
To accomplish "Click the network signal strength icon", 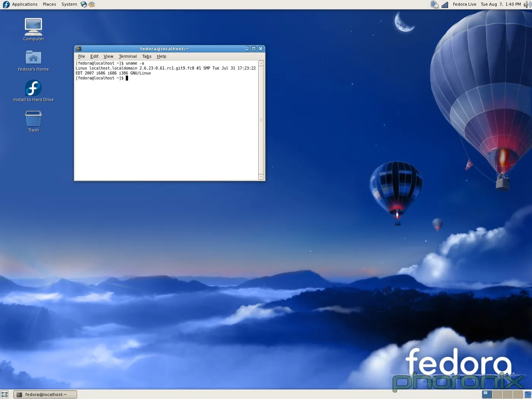I will click(x=445, y=5).
